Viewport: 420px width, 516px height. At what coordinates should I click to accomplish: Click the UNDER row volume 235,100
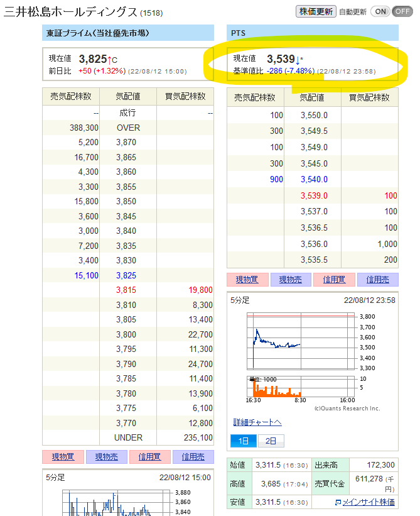[x=198, y=437]
